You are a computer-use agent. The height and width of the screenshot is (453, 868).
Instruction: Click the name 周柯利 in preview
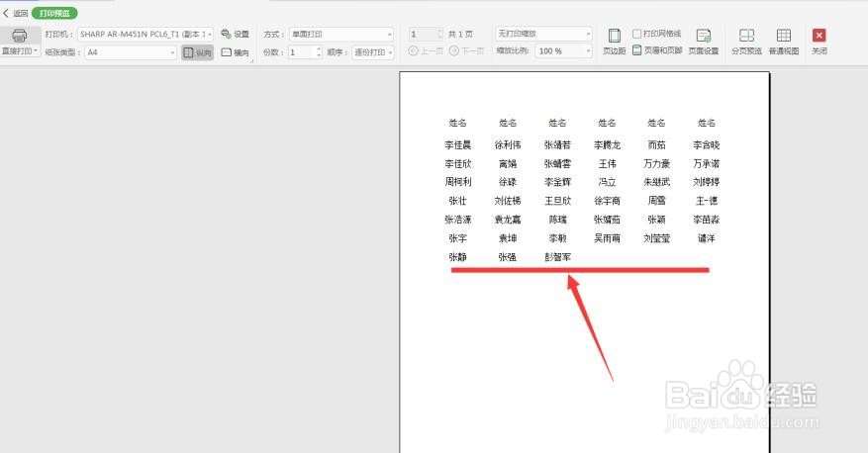coord(458,182)
